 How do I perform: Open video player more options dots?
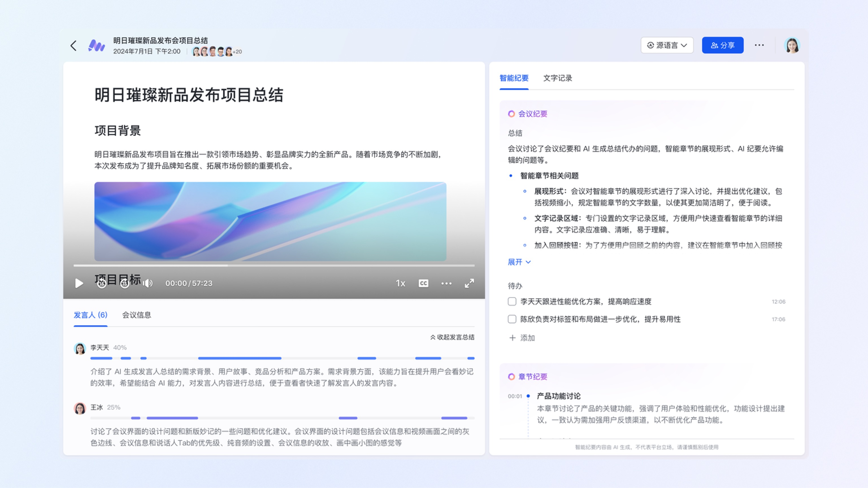click(446, 283)
